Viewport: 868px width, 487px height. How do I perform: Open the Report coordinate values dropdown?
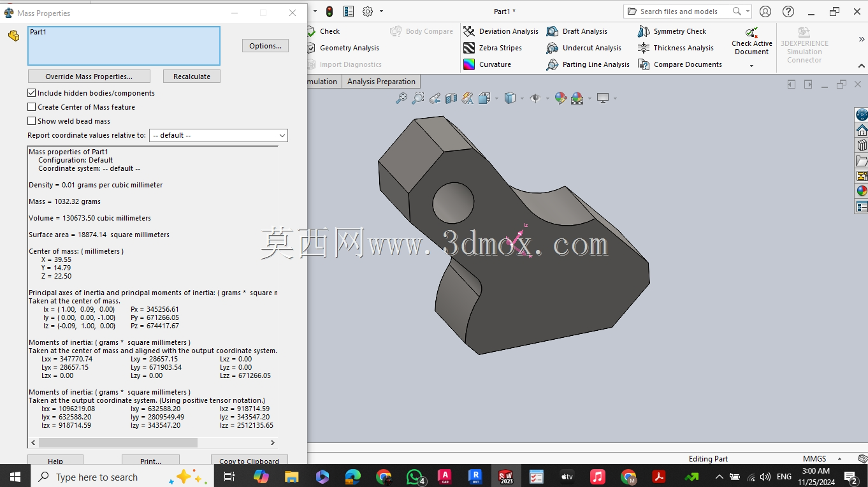tap(219, 135)
